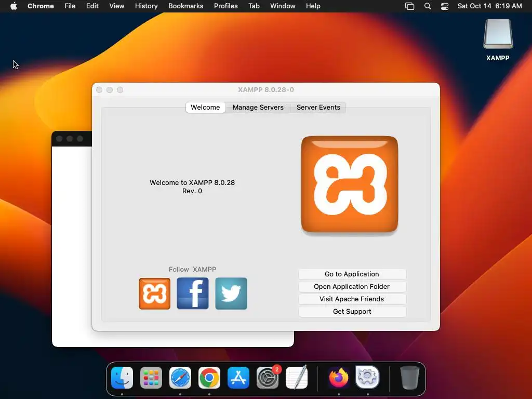Click Open Application Folder button
The image size is (532, 399).
[352, 287]
